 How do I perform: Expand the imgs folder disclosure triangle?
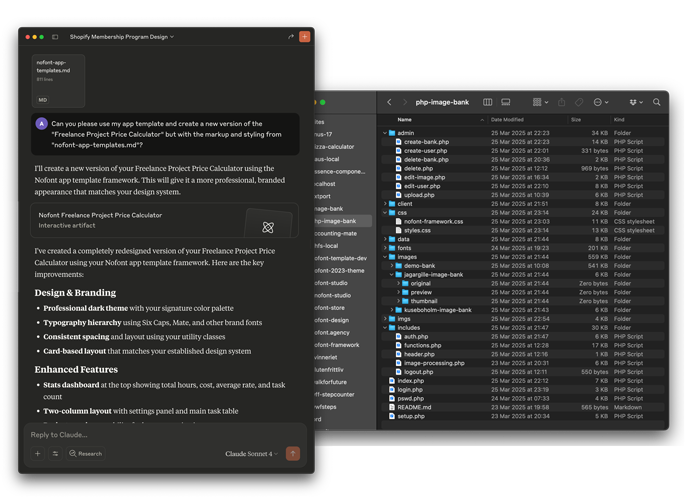click(x=385, y=319)
